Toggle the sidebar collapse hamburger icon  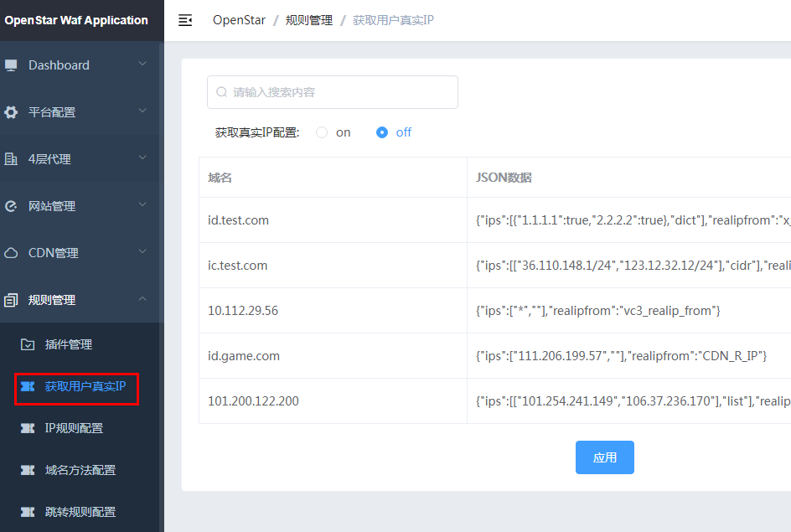tap(185, 20)
